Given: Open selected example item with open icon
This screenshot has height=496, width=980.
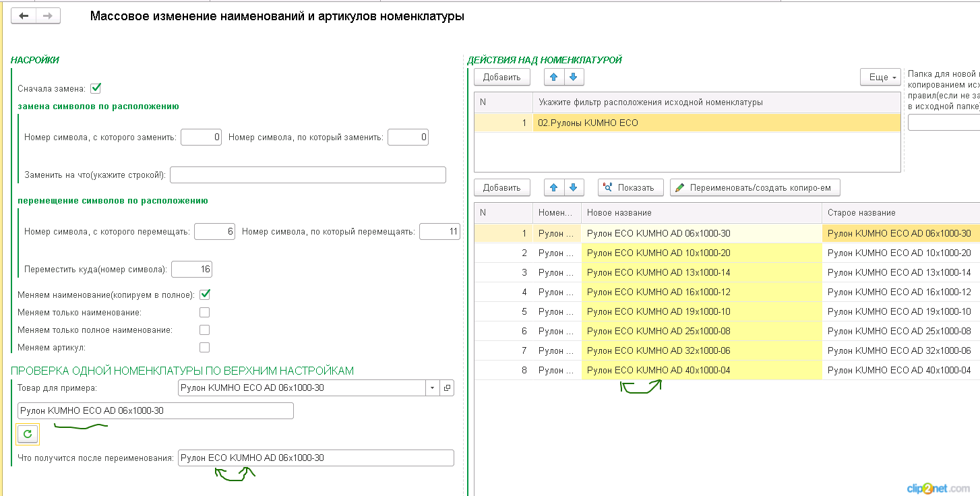Looking at the screenshot, I should pyautogui.click(x=448, y=388).
